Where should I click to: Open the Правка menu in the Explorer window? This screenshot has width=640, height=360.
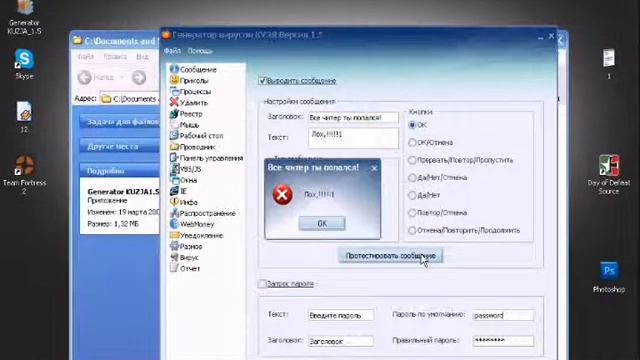(x=115, y=57)
